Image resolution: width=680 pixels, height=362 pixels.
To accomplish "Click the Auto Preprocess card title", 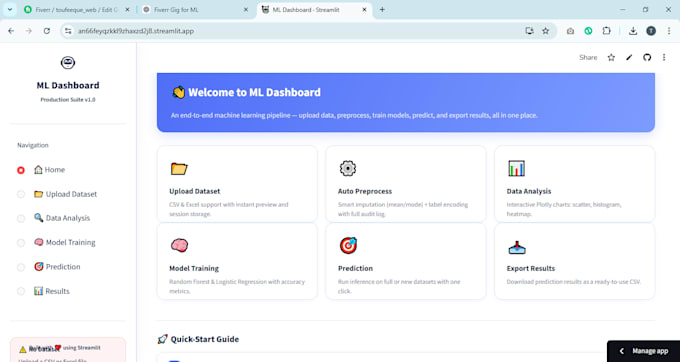I will (x=365, y=191).
